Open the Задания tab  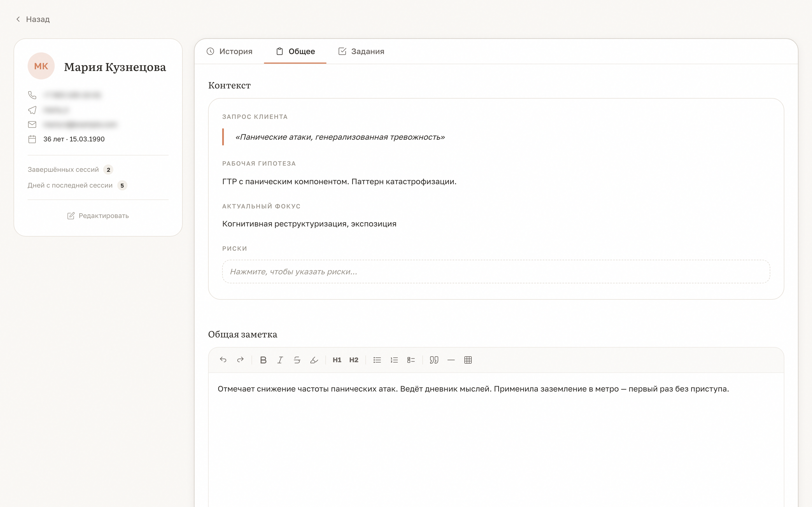[361, 51]
